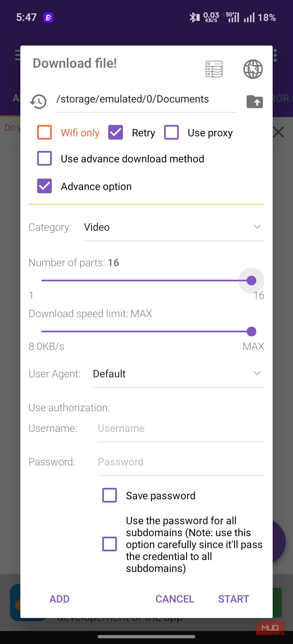The image size is (293, 644).
Task: Click the CANCEL button
Action: click(x=175, y=599)
